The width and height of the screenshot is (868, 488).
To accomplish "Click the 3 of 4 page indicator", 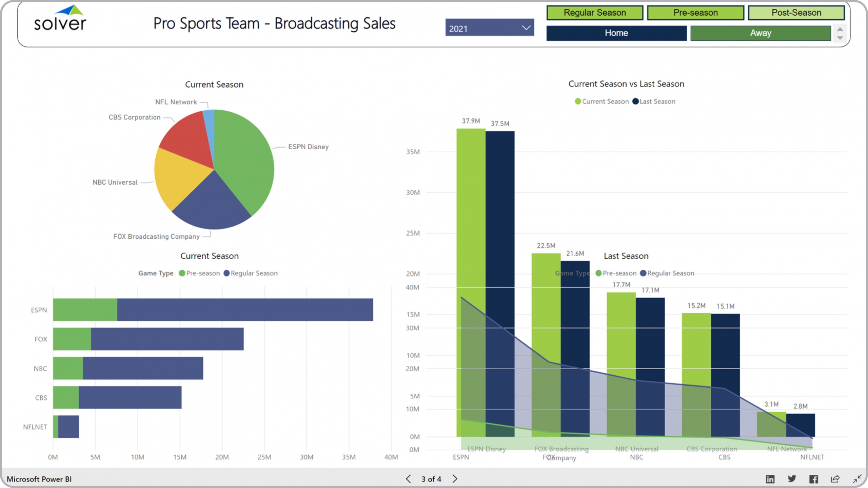I will tap(431, 479).
